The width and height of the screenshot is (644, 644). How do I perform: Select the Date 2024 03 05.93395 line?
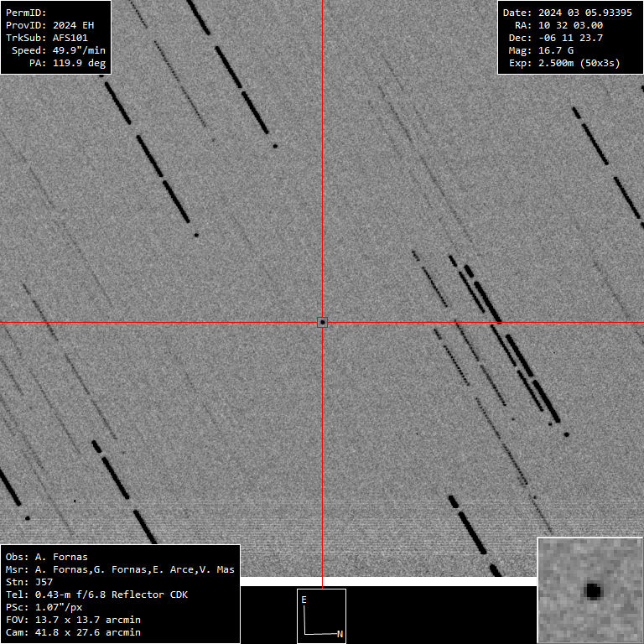[568, 13]
